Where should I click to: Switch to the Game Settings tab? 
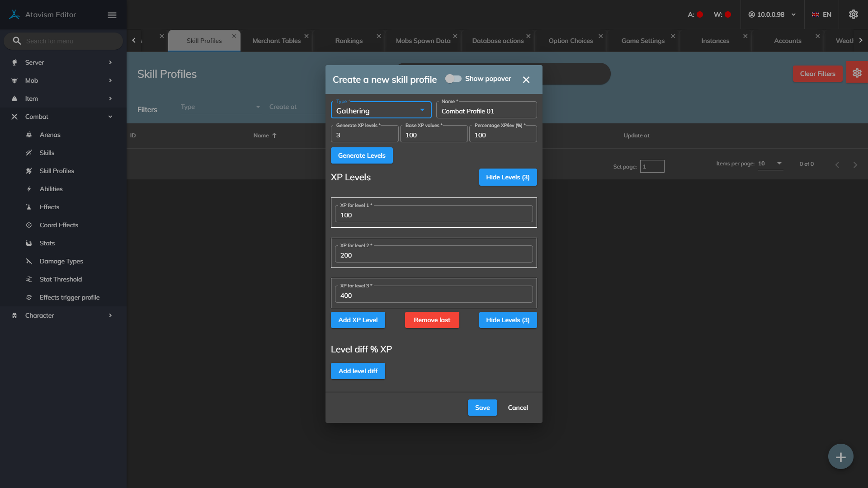642,41
